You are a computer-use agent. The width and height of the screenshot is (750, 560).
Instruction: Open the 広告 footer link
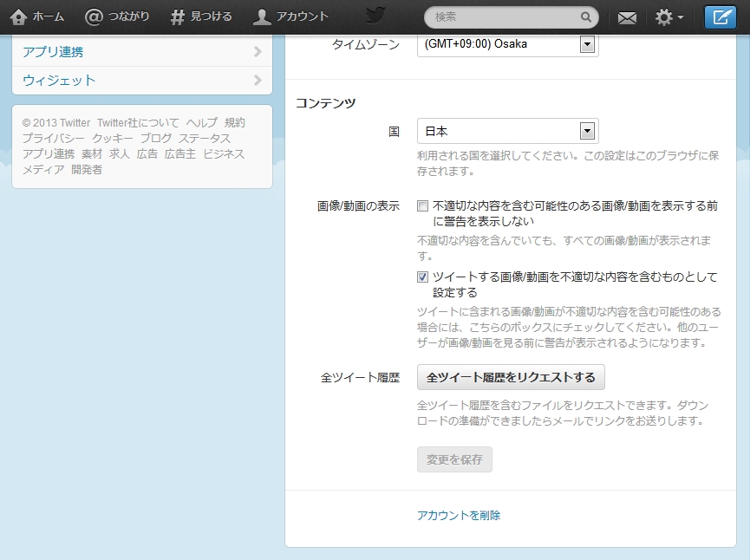[147, 154]
